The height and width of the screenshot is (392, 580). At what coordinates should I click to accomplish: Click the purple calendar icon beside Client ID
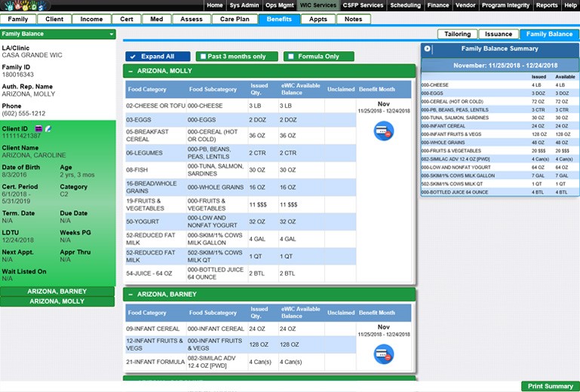click(x=38, y=129)
